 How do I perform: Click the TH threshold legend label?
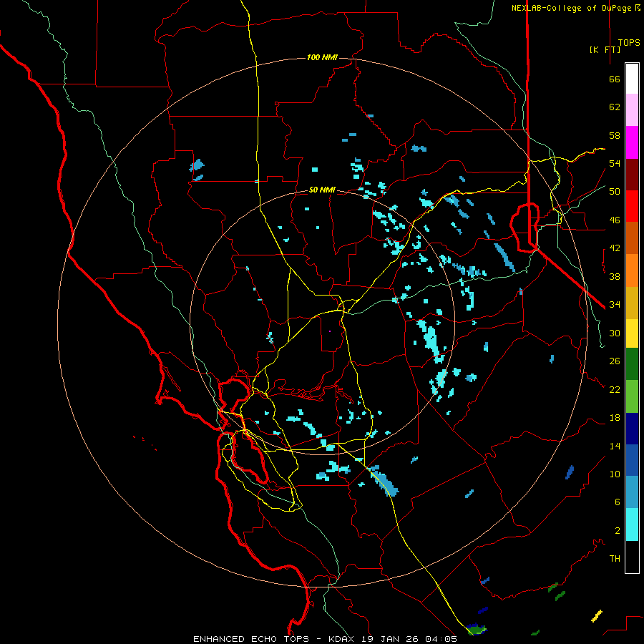(x=615, y=559)
